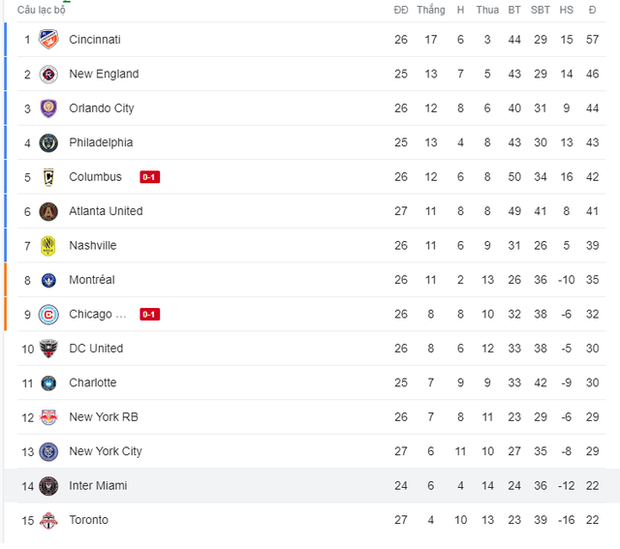Select the Nashville yellow crest icon
The image size is (620, 549).
pyautogui.click(x=48, y=246)
